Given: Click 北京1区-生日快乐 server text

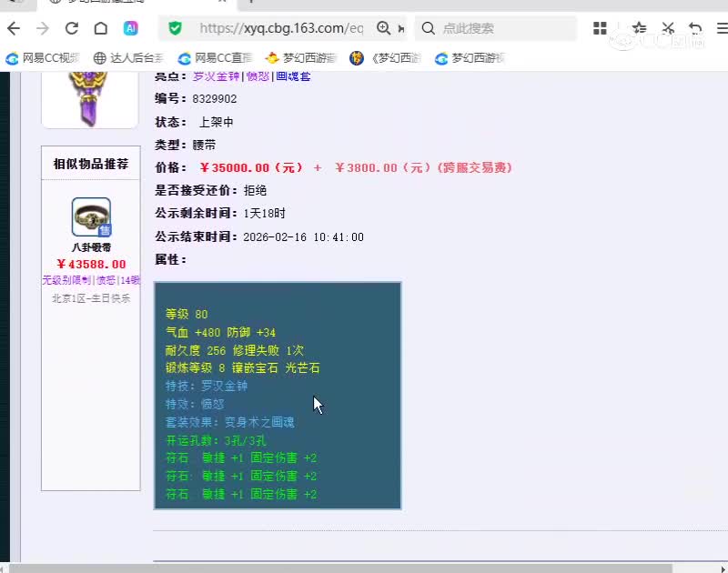Looking at the screenshot, I should (91, 298).
